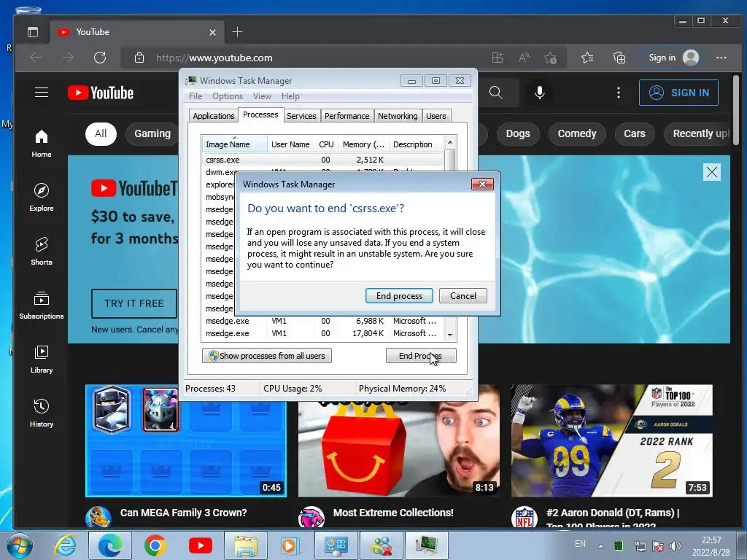Switch to the Users tab
This screenshot has width=747, height=560.
click(x=436, y=116)
